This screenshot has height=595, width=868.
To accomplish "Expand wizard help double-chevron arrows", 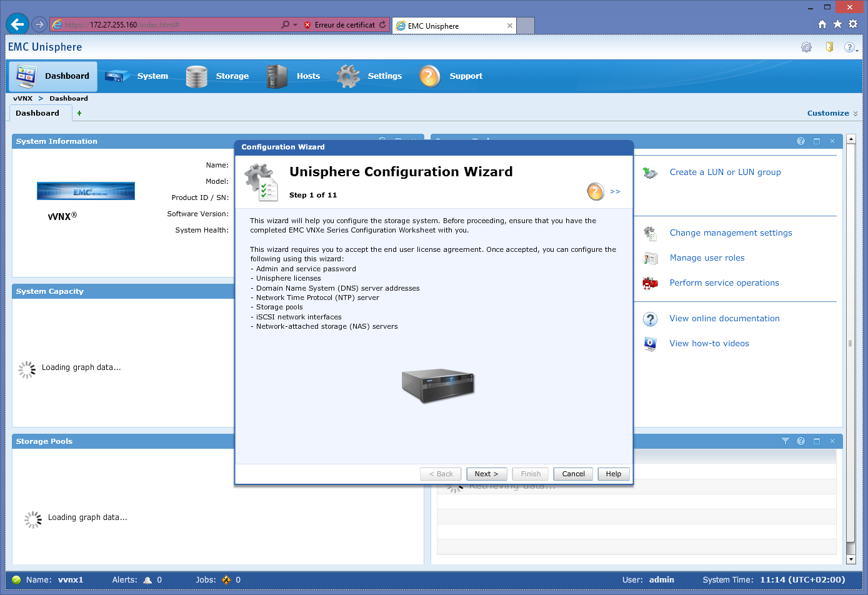I will point(615,192).
